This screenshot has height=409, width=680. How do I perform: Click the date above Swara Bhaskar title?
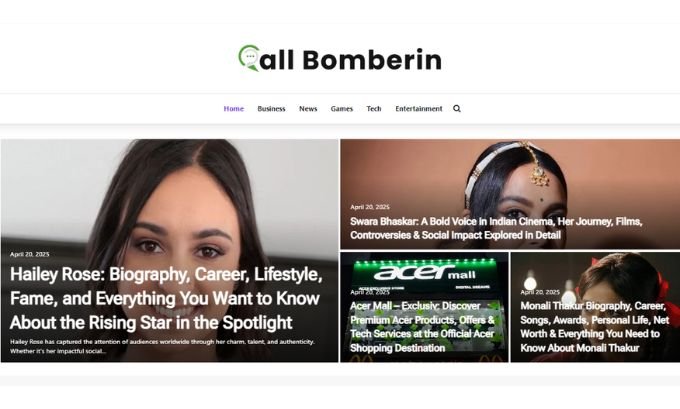370,207
